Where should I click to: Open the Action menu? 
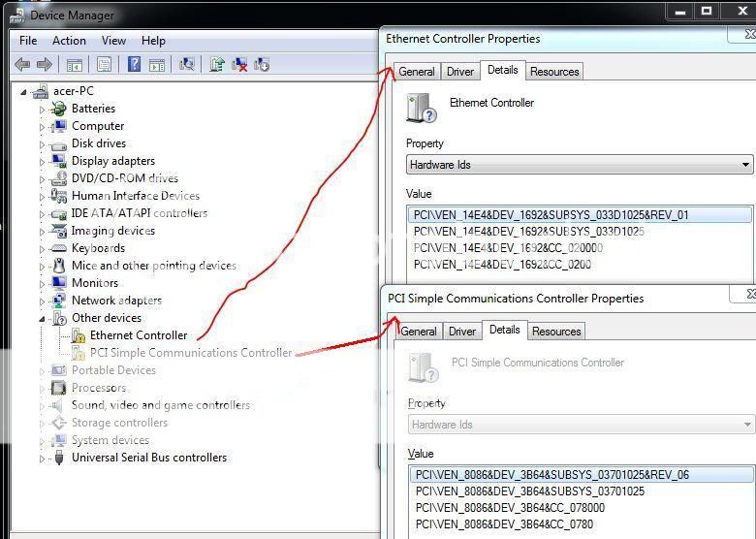click(x=69, y=41)
